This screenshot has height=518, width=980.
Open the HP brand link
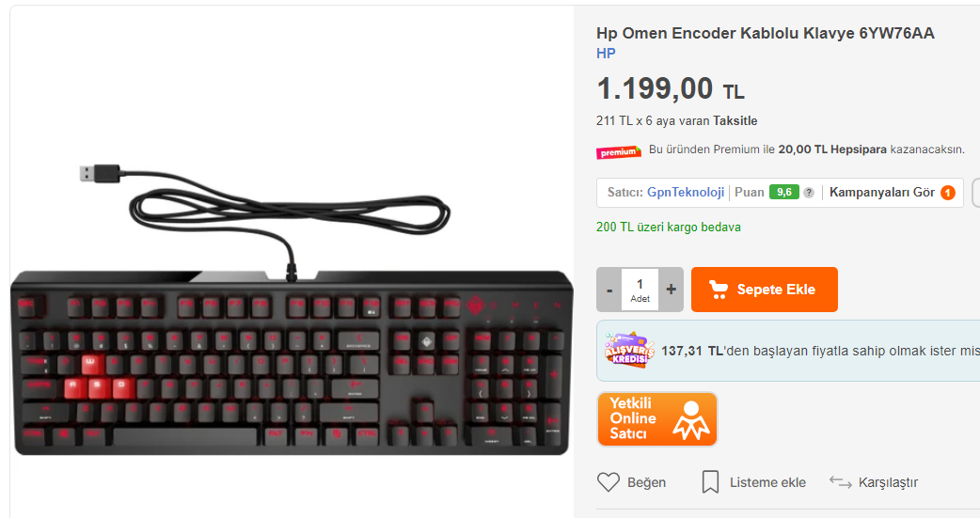click(x=606, y=54)
